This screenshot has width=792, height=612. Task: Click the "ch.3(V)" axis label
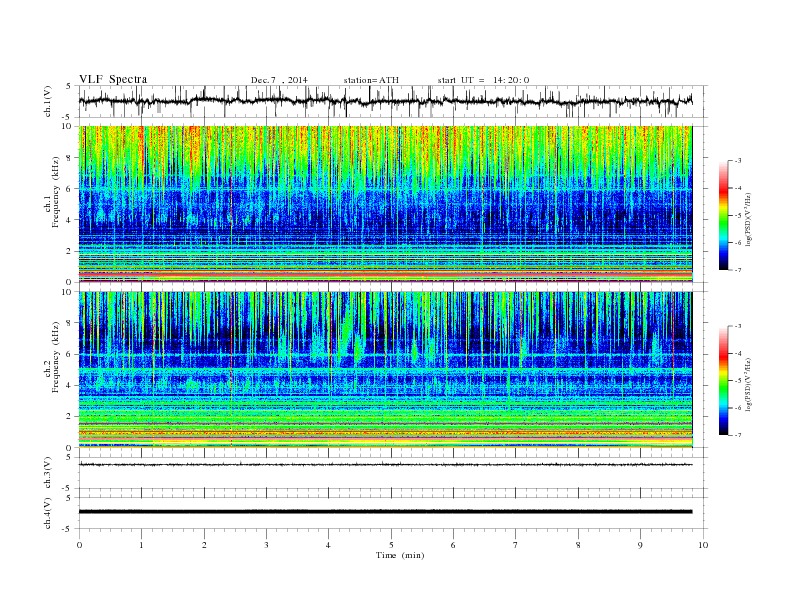pos(48,474)
